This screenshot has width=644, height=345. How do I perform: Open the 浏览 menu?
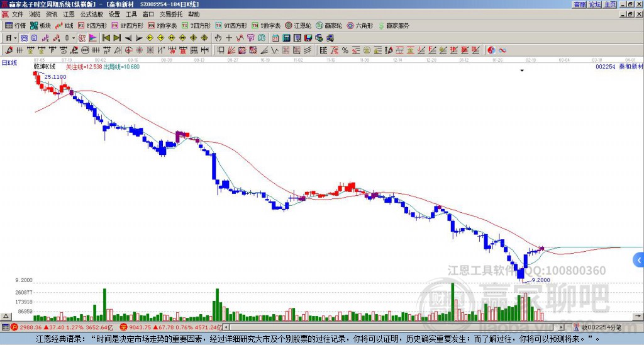35,14
